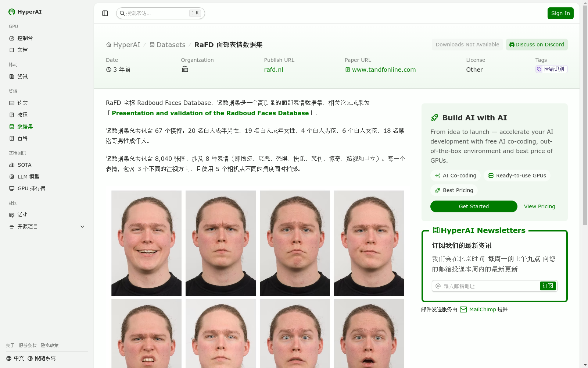Open the www.tandfonline.com paper link
This screenshot has width=588, height=368.
(x=380, y=70)
